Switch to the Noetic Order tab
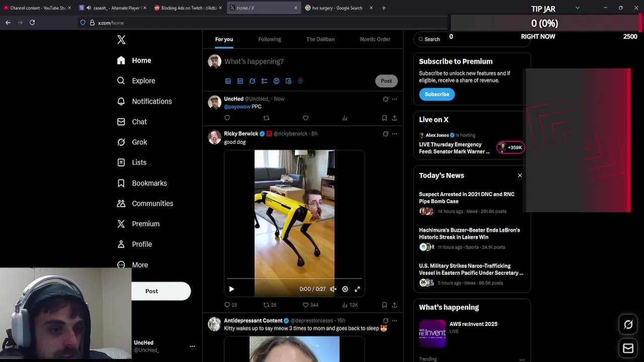Viewport: 644px width, 362px height. tap(375, 39)
